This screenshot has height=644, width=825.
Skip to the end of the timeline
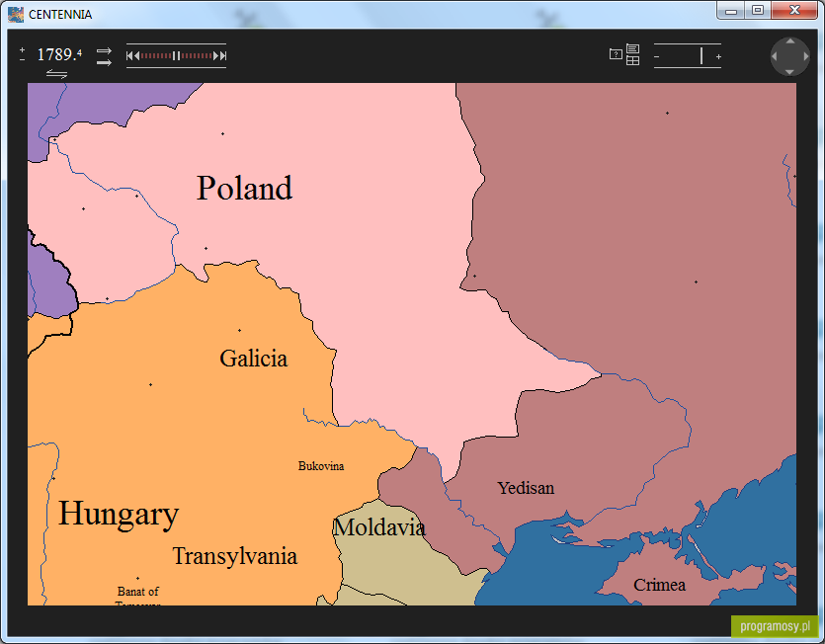point(223,55)
